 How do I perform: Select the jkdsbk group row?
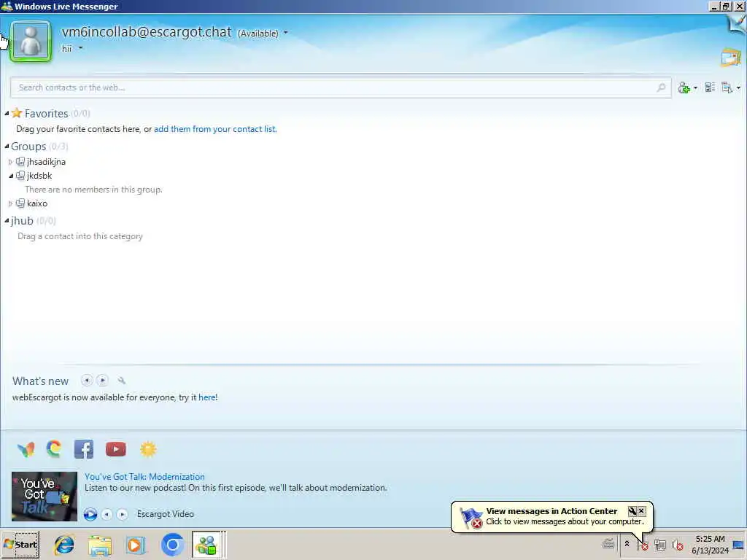[x=39, y=176]
